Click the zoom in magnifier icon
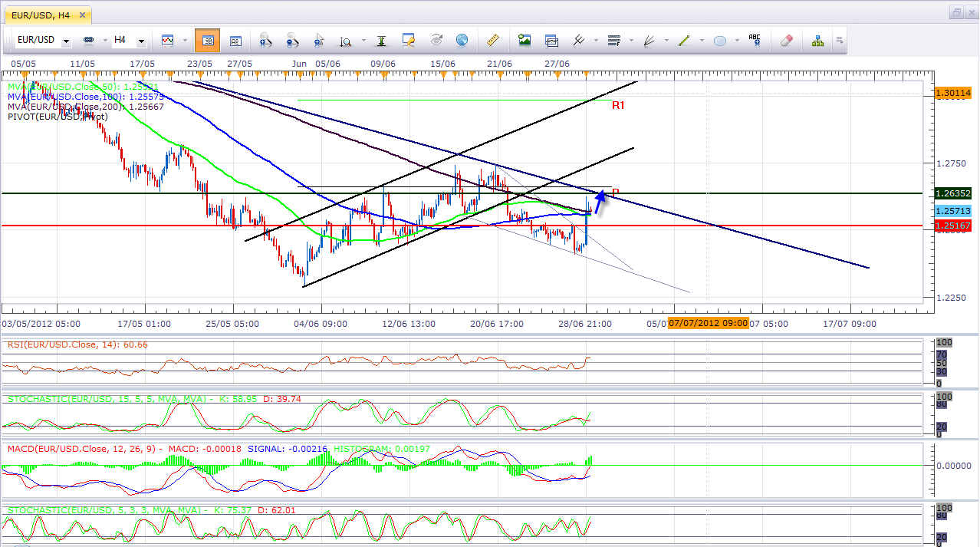 [x=266, y=40]
